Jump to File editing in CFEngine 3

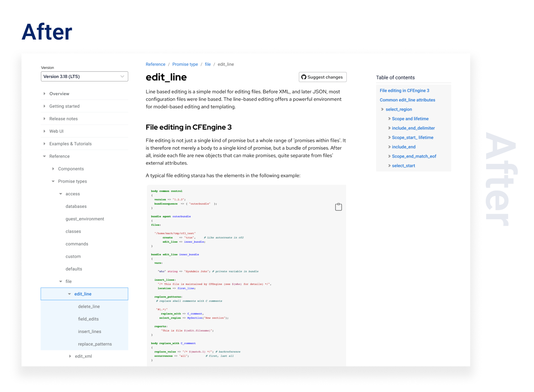click(x=404, y=91)
